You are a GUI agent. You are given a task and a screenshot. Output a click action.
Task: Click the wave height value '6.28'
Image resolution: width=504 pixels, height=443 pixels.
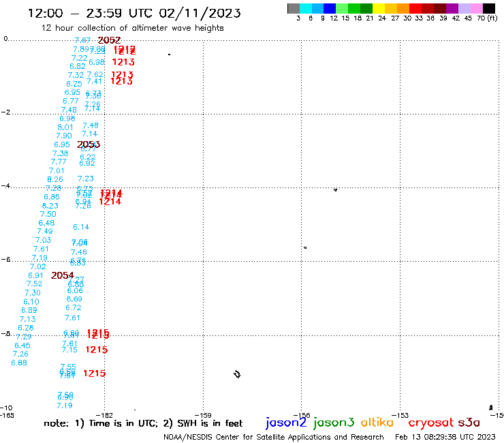coord(26,328)
